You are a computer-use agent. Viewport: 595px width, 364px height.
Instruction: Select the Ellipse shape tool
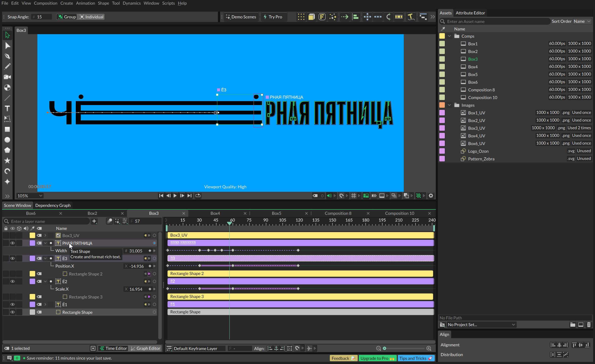(x=7, y=140)
